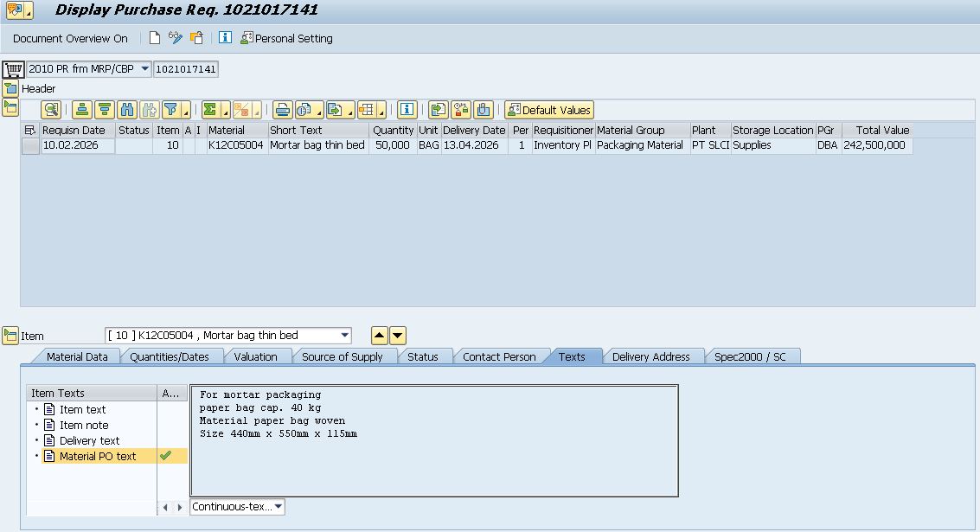Click the Sigma total icon
The image size is (980, 532).
tap(210, 110)
